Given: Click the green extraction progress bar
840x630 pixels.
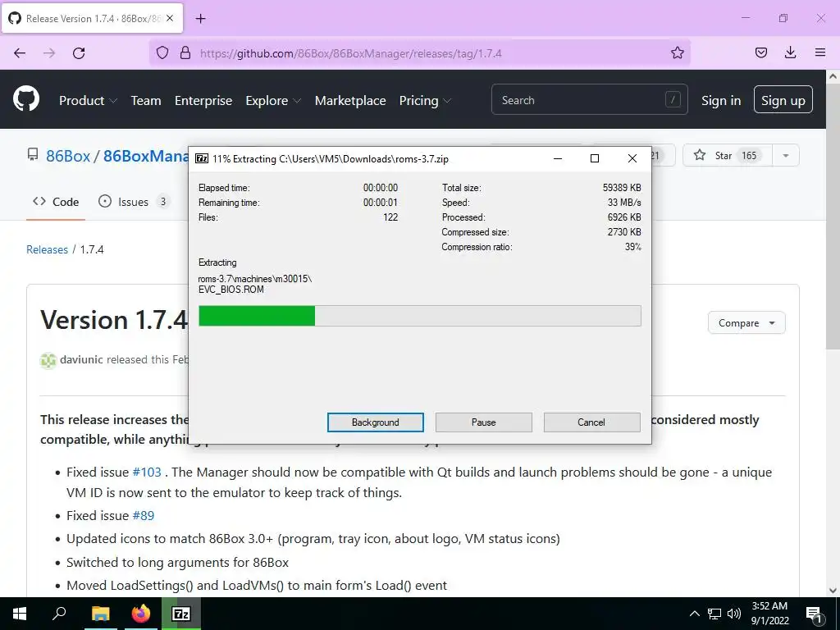Looking at the screenshot, I should coord(257,316).
